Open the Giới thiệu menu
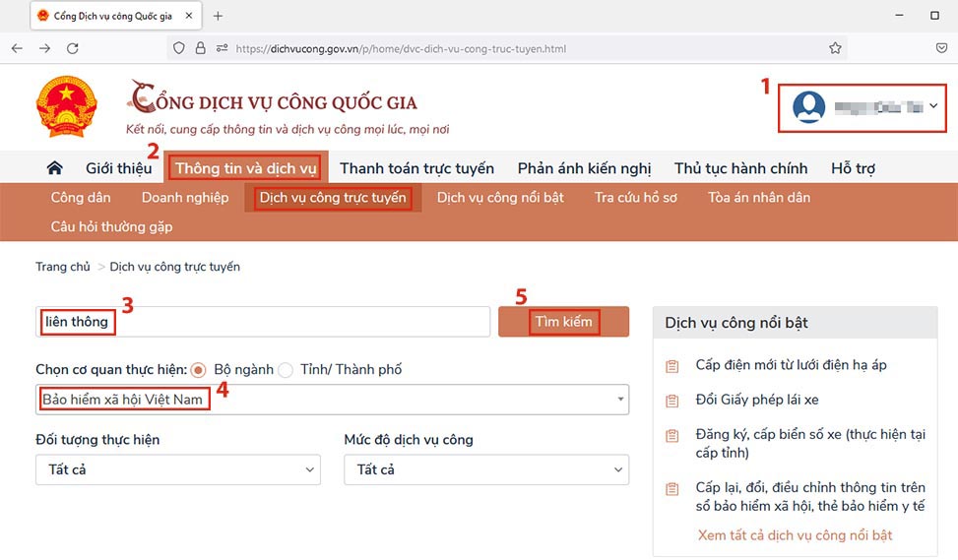The width and height of the screenshot is (958, 560). point(118,168)
